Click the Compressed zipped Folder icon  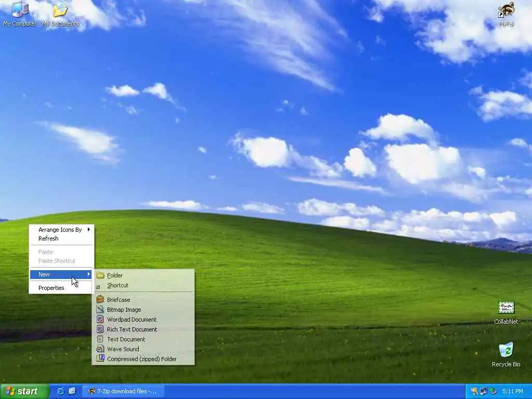pos(100,358)
